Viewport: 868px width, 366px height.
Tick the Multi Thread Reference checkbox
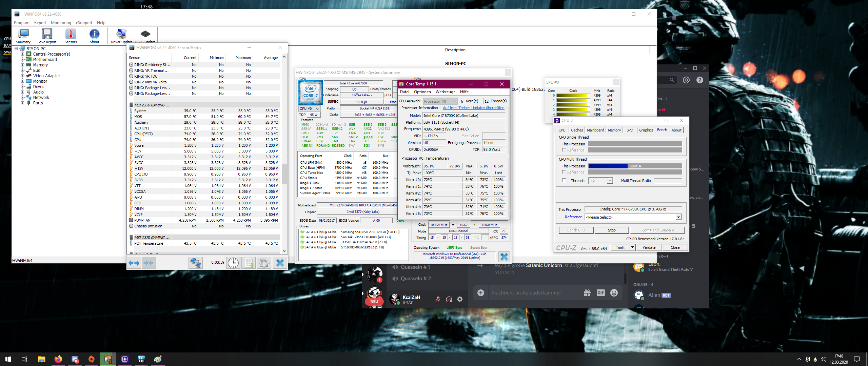[564, 172]
